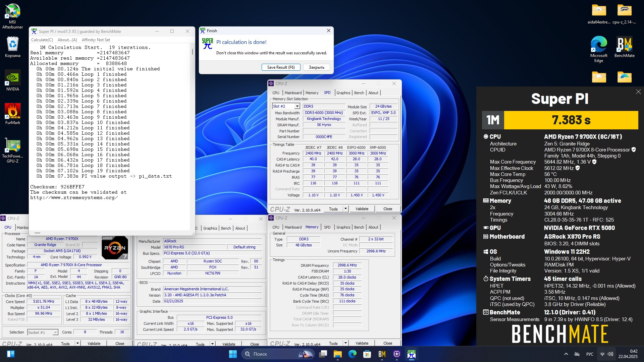The height and width of the screenshot is (362, 644).
Task: Click Validate in Memory CPU-Z window
Action: (x=362, y=343)
